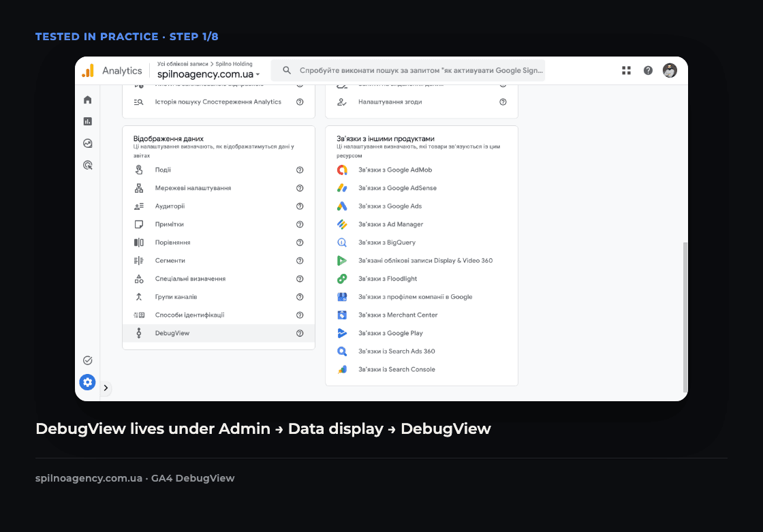Open the Advertising icon in sidebar
763x532 pixels.
point(88,165)
